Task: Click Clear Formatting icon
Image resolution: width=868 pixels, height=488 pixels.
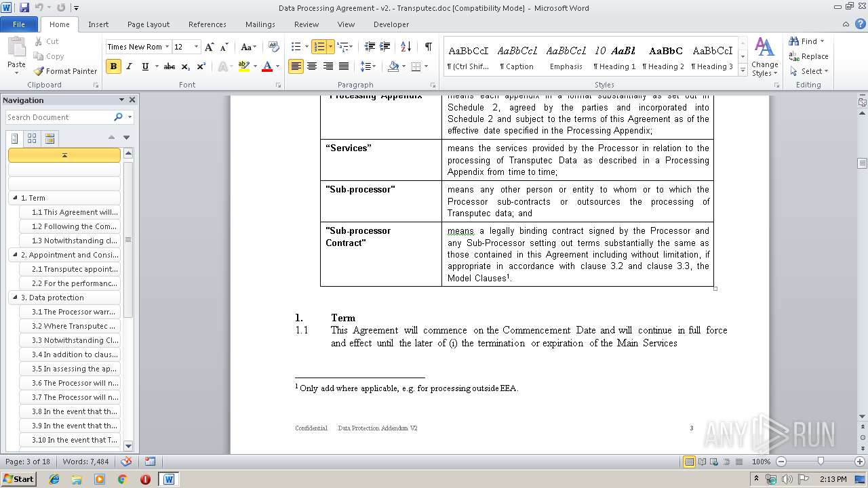Action: coord(274,47)
